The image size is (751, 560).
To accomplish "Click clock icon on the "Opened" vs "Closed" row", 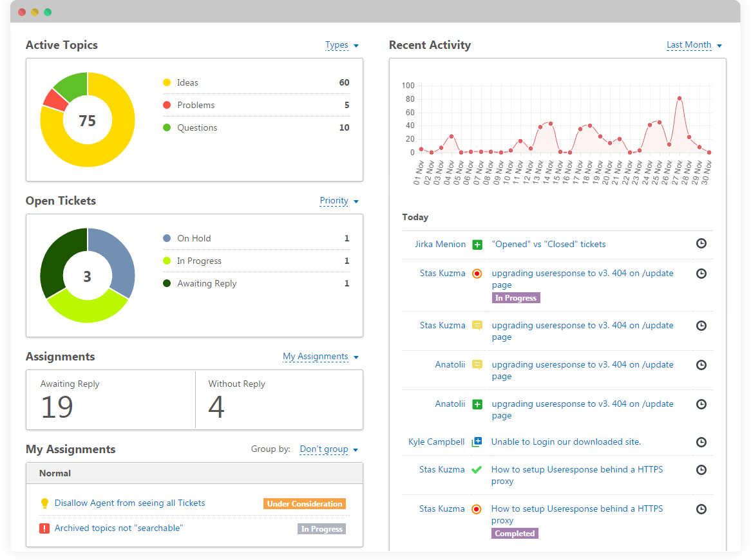I will [701, 244].
